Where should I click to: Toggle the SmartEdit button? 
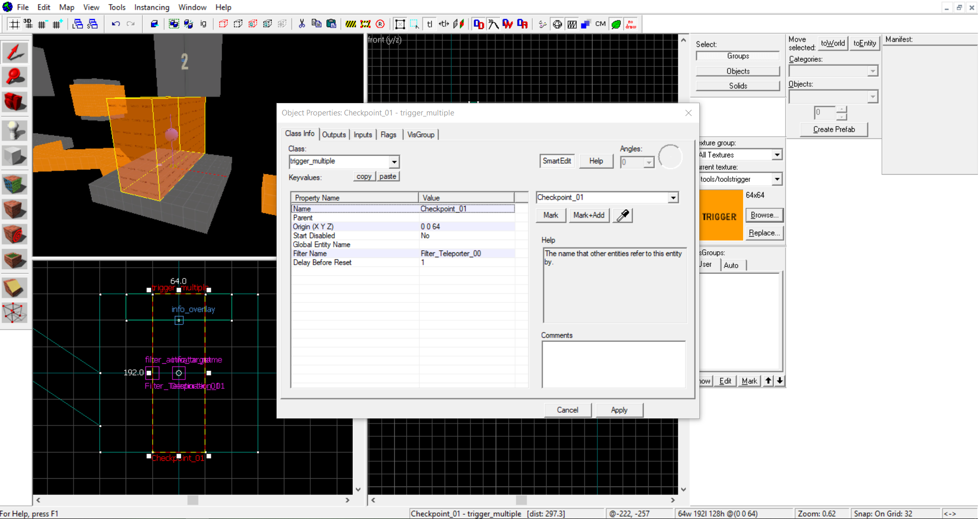click(556, 161)
